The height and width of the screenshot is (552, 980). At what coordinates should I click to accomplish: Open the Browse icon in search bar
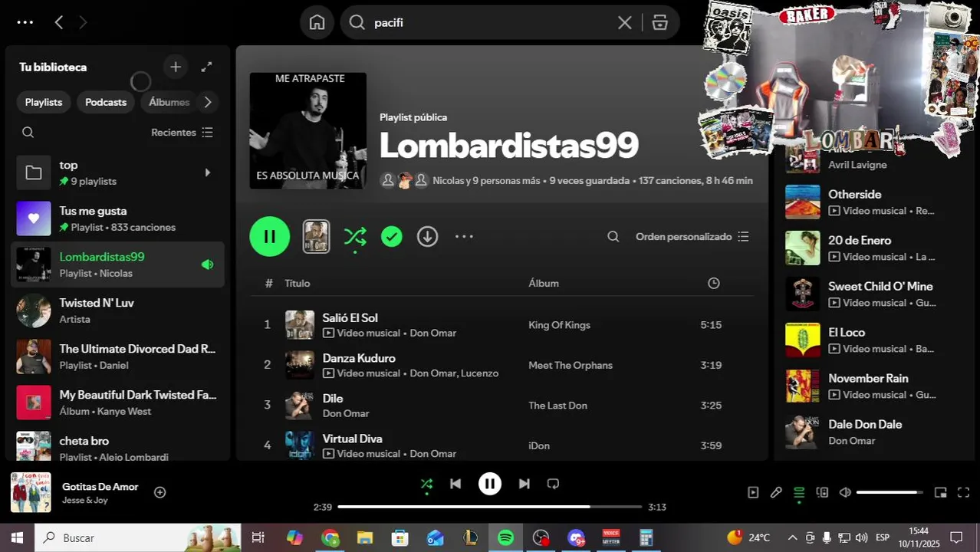coord(660,22)
